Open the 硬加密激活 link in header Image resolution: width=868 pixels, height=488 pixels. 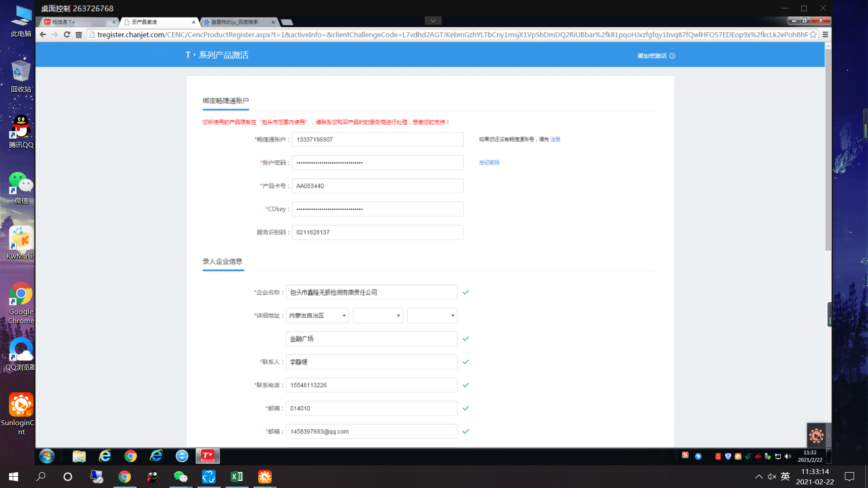(656, 56)
